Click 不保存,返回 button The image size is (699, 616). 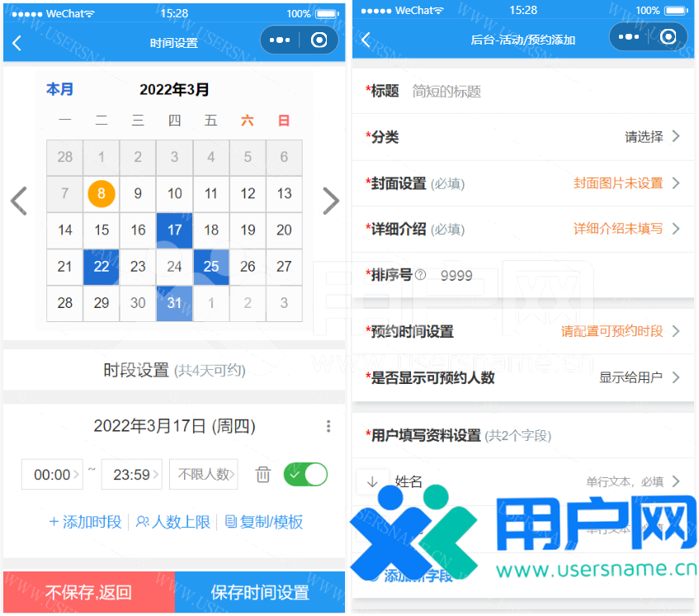tap(88, 592)
